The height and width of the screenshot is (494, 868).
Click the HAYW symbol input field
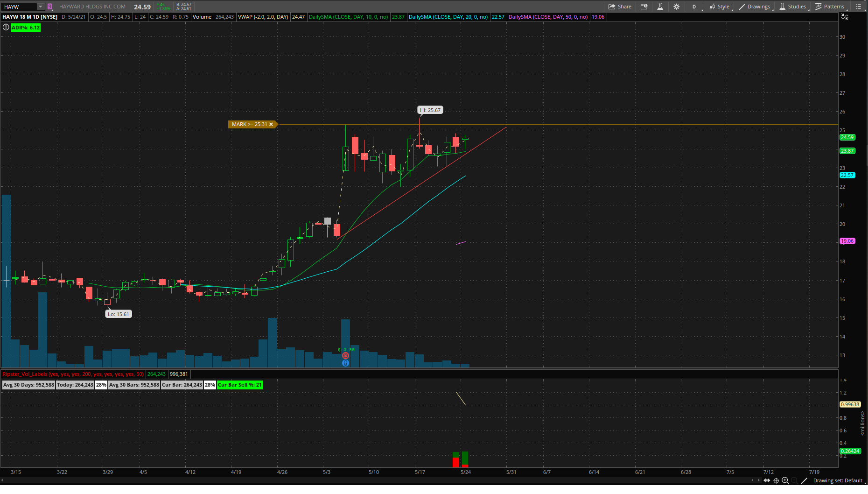(19, 7)
